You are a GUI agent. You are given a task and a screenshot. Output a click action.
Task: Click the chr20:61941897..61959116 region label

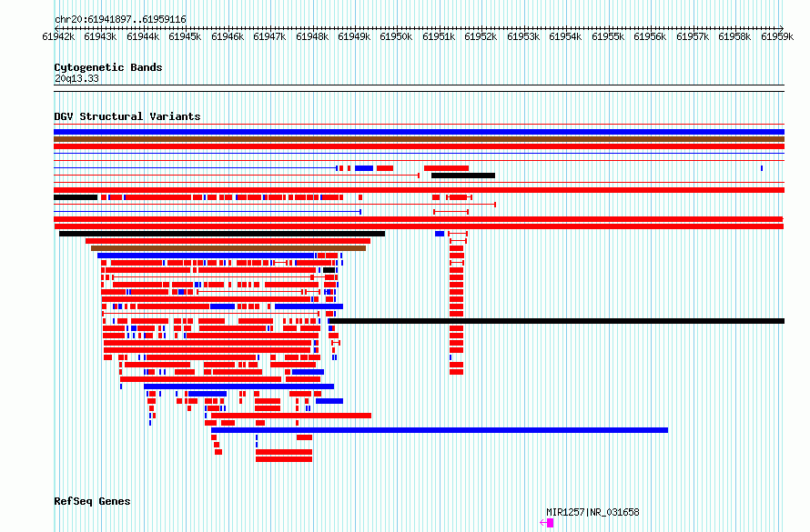click(x=120, y=19)
